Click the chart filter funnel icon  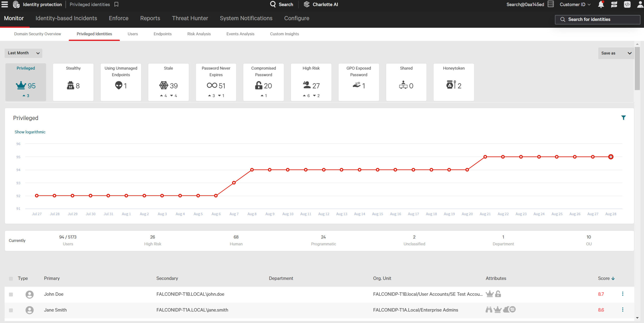click(x=623, y=118)
